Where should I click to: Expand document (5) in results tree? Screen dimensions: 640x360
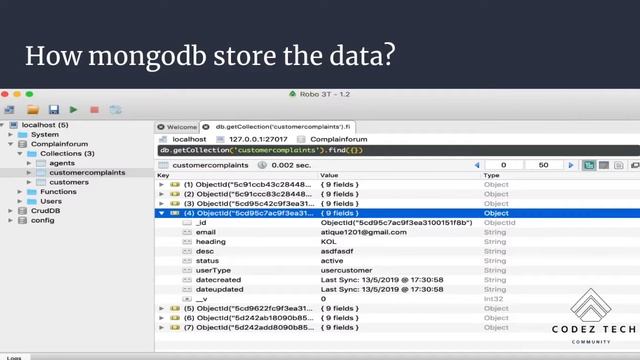pos(162,308)
